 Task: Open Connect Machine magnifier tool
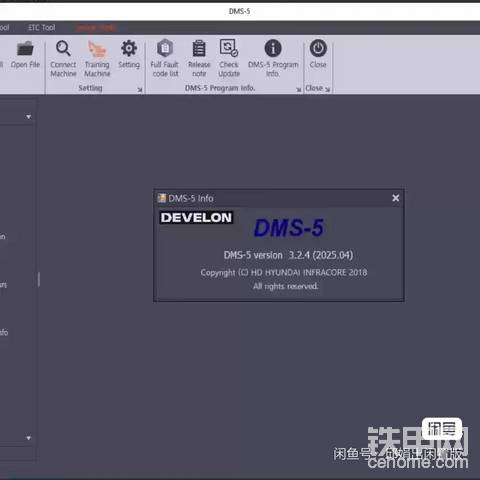[63, 48]
